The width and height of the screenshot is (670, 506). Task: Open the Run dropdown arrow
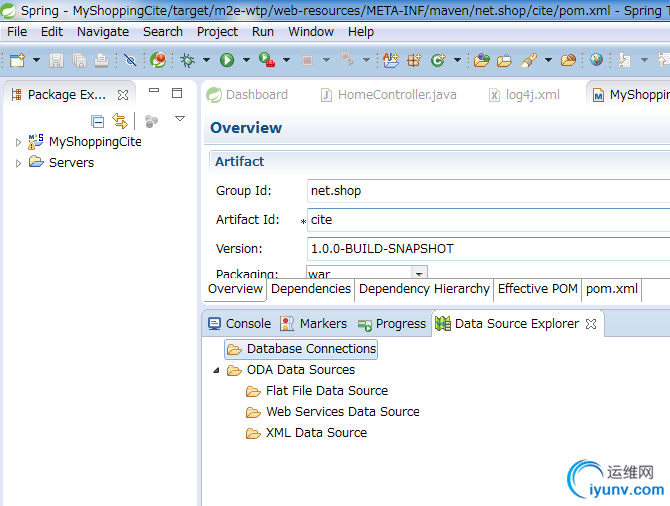[x=247, y=60]
